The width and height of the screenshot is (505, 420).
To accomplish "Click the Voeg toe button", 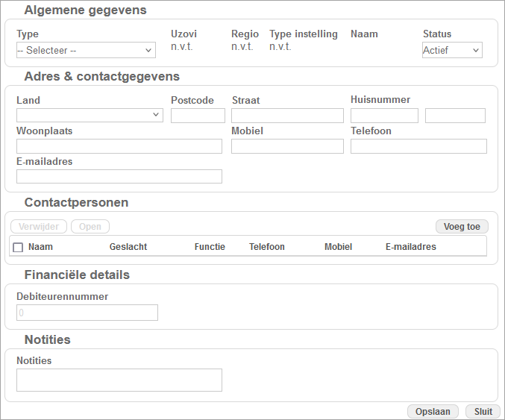I will (462, 227).
